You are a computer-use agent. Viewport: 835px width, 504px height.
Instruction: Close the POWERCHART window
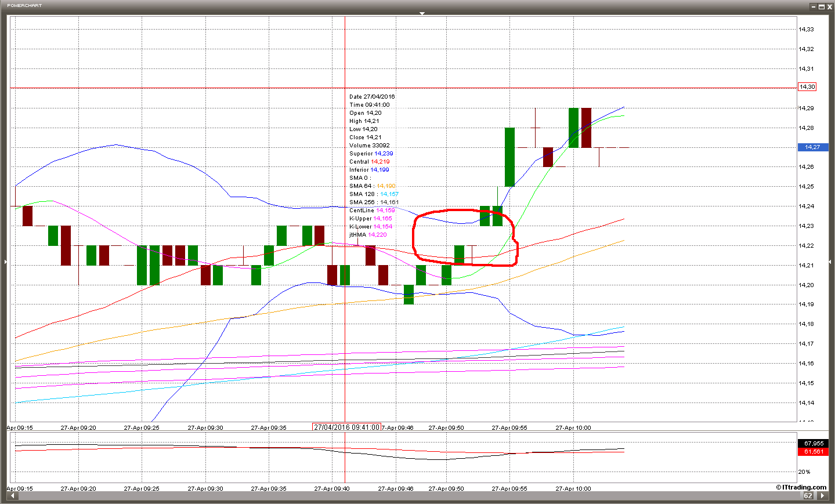[829, 7]
